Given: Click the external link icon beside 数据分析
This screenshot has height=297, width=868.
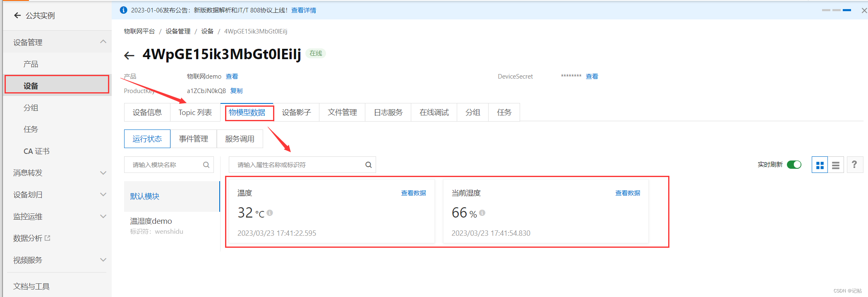Looking at the screenshot, I should (x=48, y=238).
